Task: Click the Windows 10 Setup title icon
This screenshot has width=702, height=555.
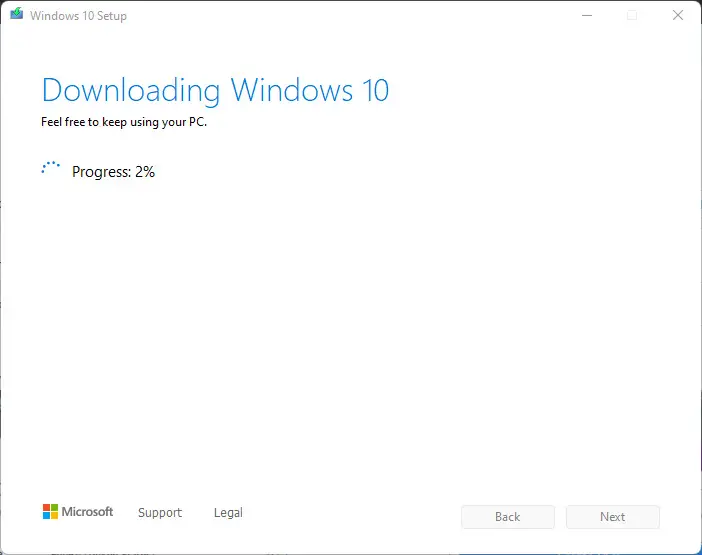Action: tap(17, 14)
